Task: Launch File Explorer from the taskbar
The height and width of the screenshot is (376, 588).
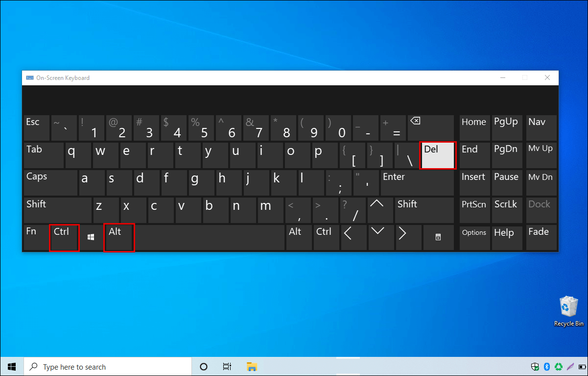Action: click(x=252, y=366)
